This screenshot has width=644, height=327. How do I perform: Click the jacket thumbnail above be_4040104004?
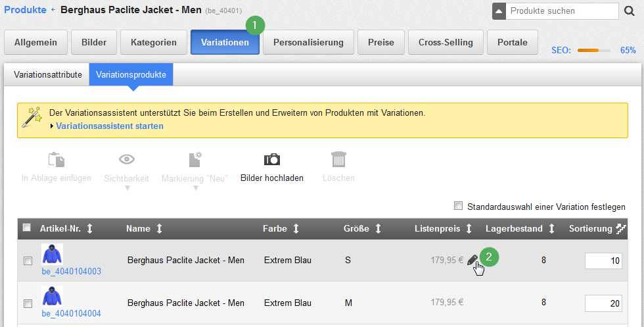coord(52,296)
